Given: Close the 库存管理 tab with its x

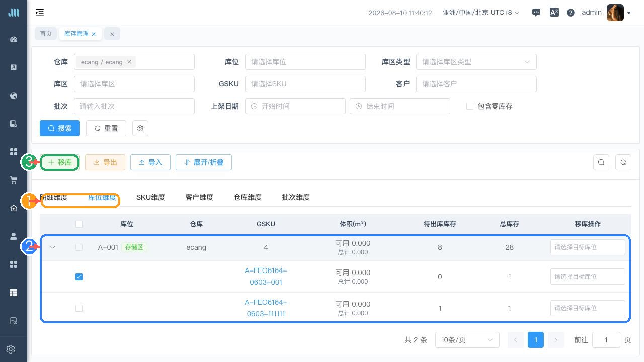Looking at the screenshot, I should pos(94,34).
